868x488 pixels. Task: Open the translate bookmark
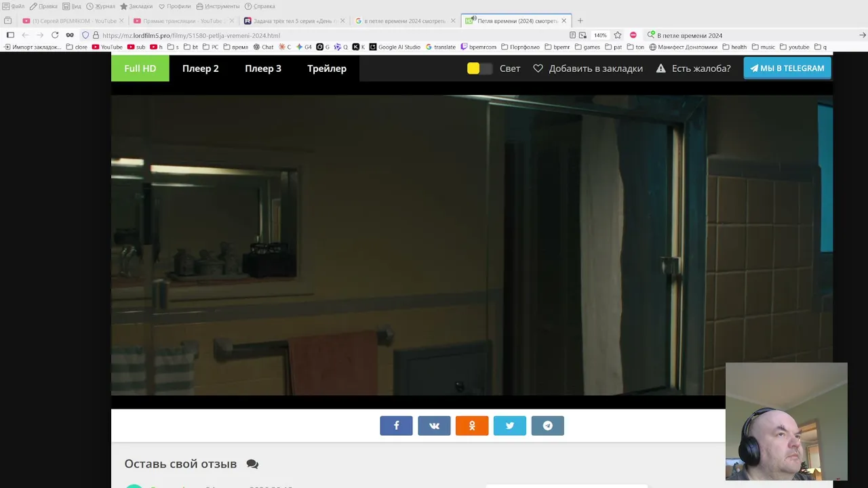pyautogui.click(x=441, y=47)
